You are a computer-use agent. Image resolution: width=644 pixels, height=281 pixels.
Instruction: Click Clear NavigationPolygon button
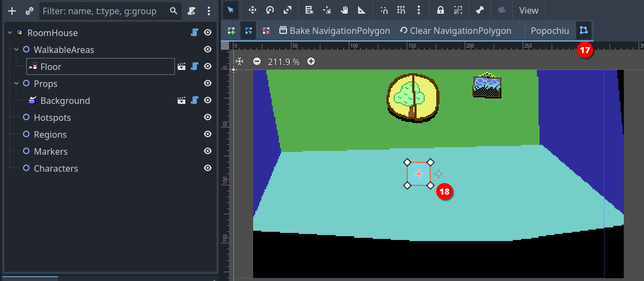(x=455, y=31)
